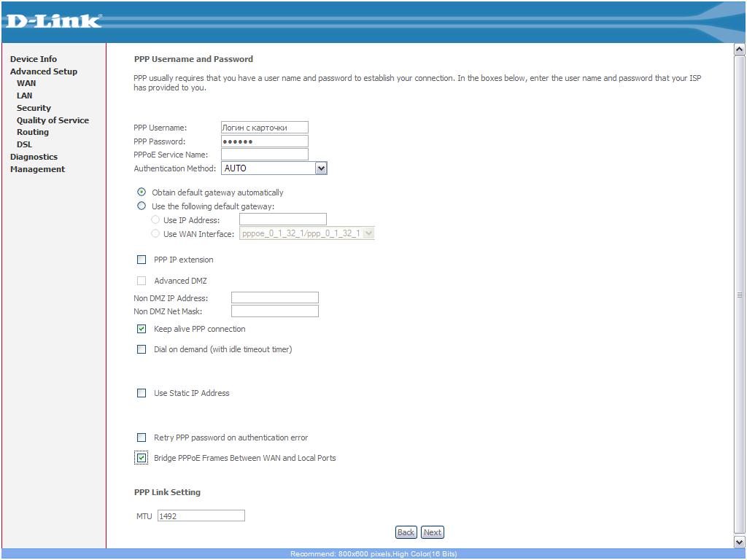The image size is (747, 560).
Task: Open Management page
Action: [37, 169]
